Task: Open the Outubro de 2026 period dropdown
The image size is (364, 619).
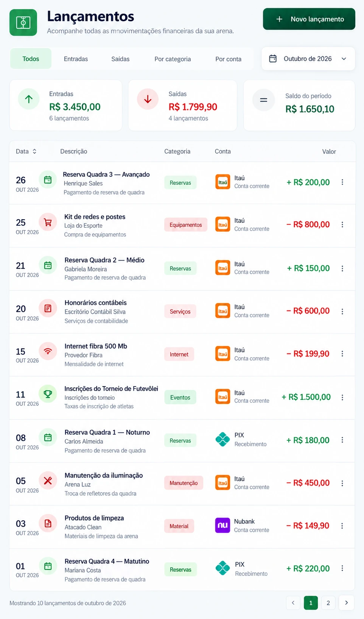Action: [x=308, y=59]
